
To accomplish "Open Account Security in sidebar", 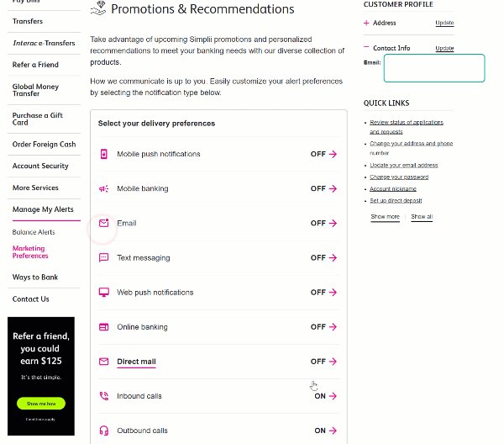I will click(x=40, y=166).
